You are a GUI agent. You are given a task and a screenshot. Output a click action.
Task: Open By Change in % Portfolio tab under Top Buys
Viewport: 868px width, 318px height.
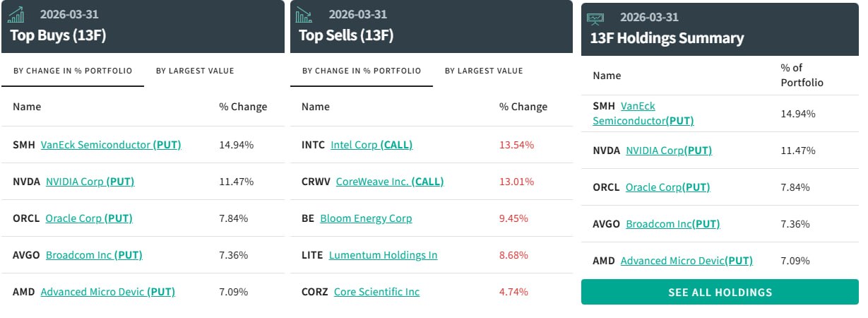(73, 71)
